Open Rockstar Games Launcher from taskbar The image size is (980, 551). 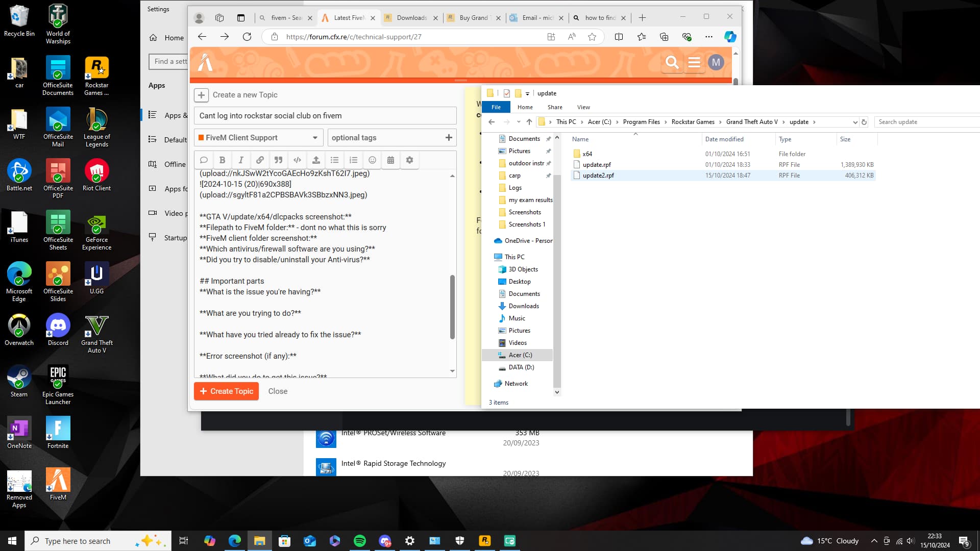click(x=485, y=541)
